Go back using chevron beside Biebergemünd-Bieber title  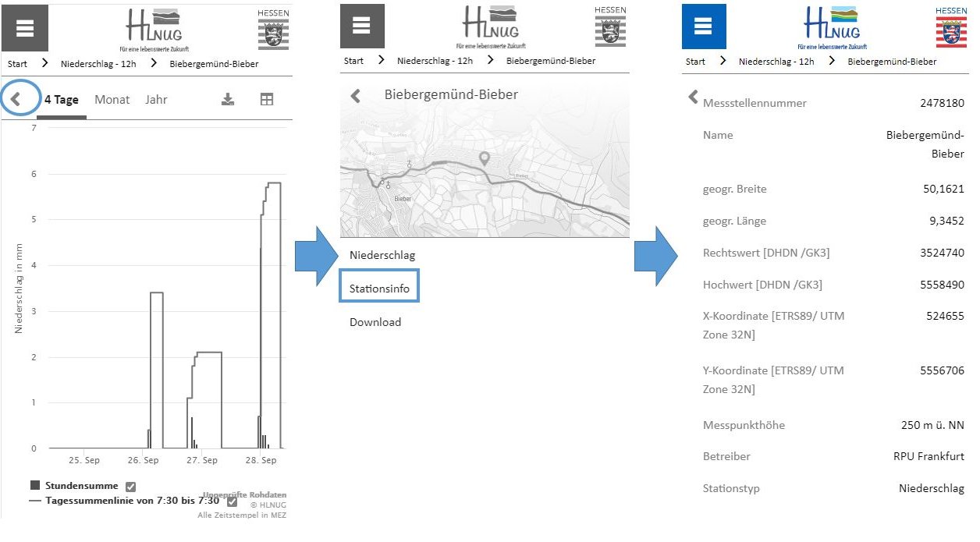coord(356,96)
